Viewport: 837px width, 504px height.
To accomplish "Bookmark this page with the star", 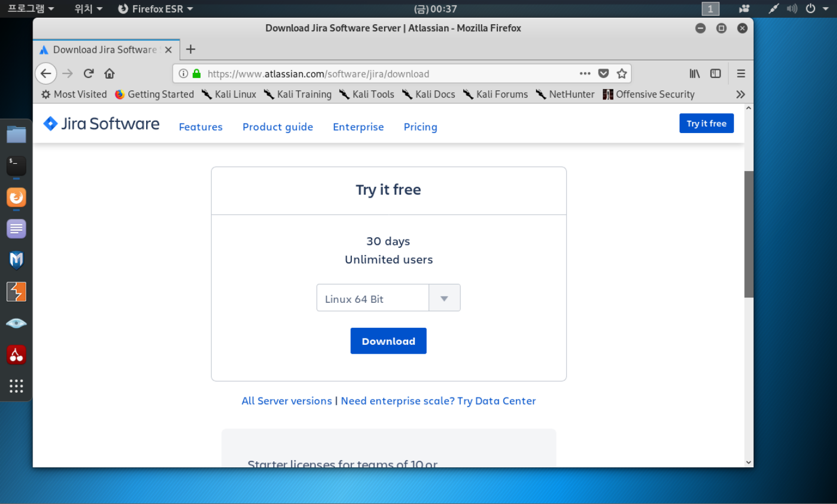I will (622, 73).
